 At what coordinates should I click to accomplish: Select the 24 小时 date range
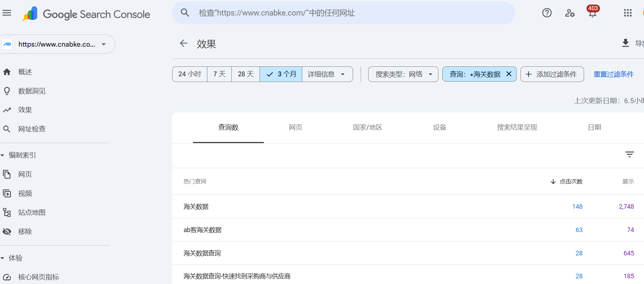pos(190,74)
